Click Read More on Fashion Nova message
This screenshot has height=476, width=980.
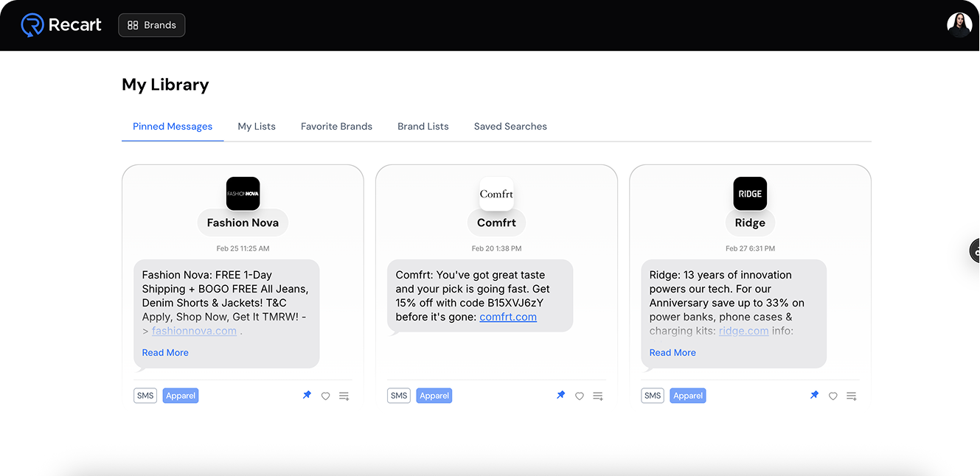click(165, 353)
